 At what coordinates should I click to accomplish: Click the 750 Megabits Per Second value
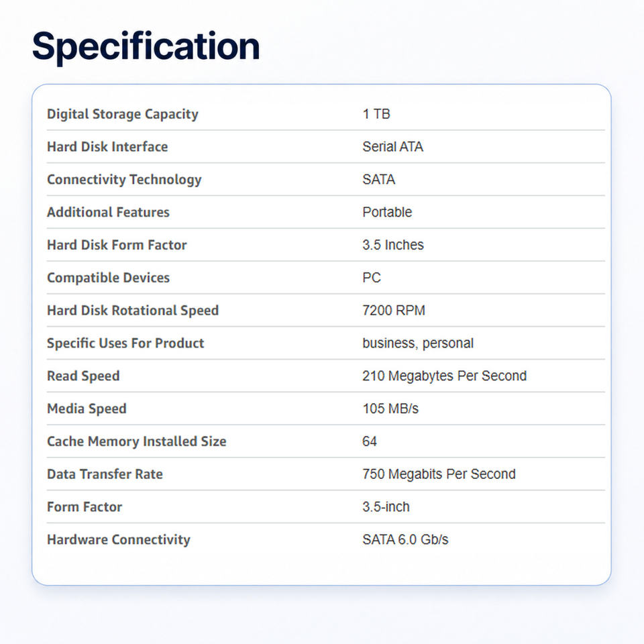click(x=439, y=474)
